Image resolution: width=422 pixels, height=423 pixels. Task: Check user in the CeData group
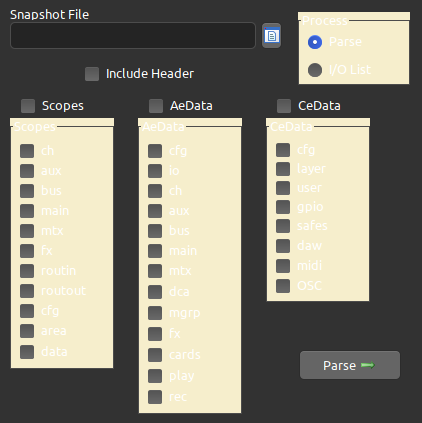[x=283, y=188]
